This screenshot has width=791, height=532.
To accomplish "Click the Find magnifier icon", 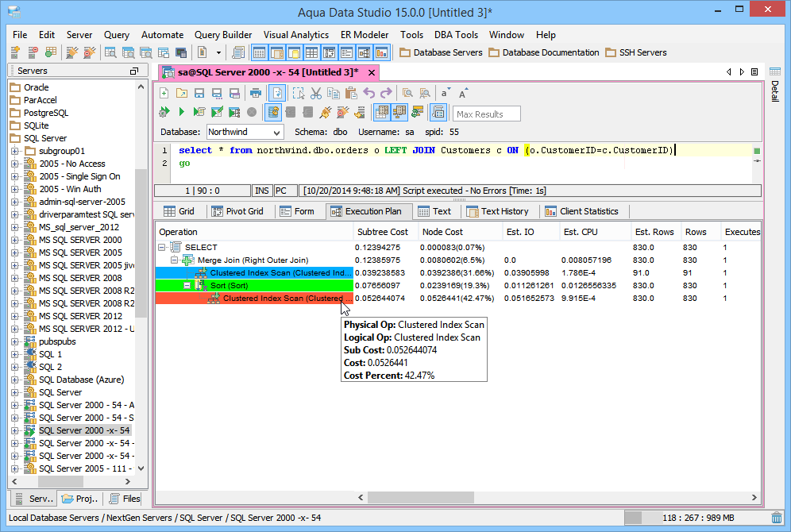I will point(407,93).
